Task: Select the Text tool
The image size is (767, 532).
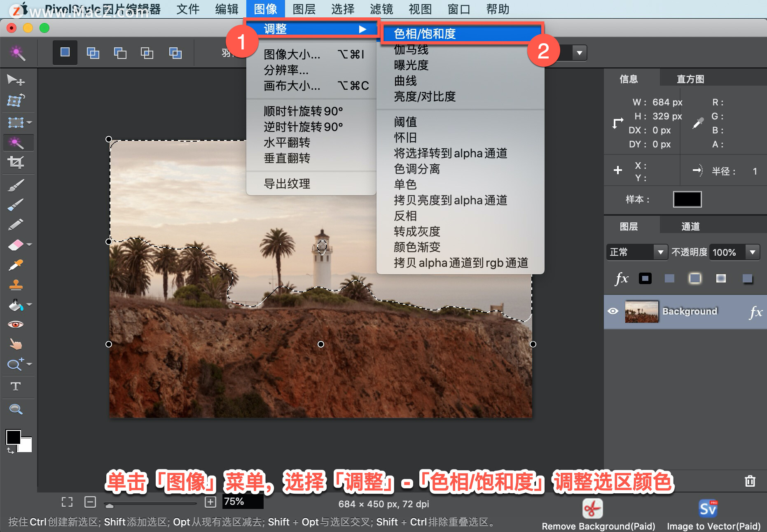Action: click(x=16, y=386)
